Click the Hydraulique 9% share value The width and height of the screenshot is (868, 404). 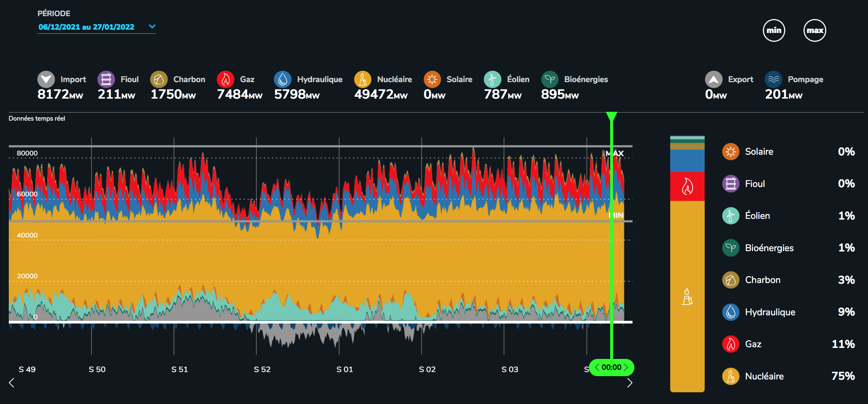point(846,312)
